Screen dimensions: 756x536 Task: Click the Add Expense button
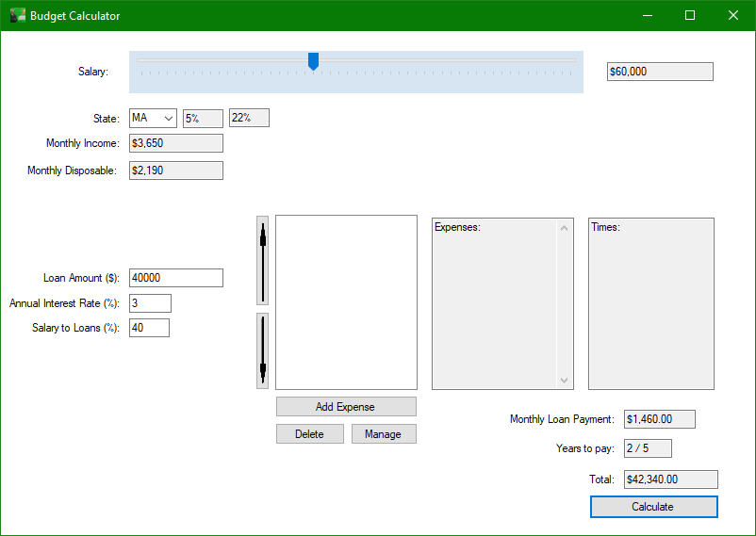pos(346,407)
